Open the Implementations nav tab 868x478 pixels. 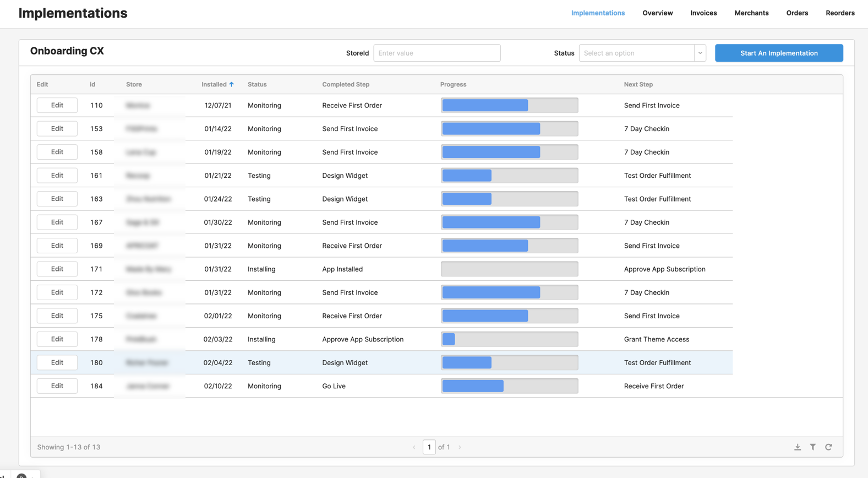598,13
